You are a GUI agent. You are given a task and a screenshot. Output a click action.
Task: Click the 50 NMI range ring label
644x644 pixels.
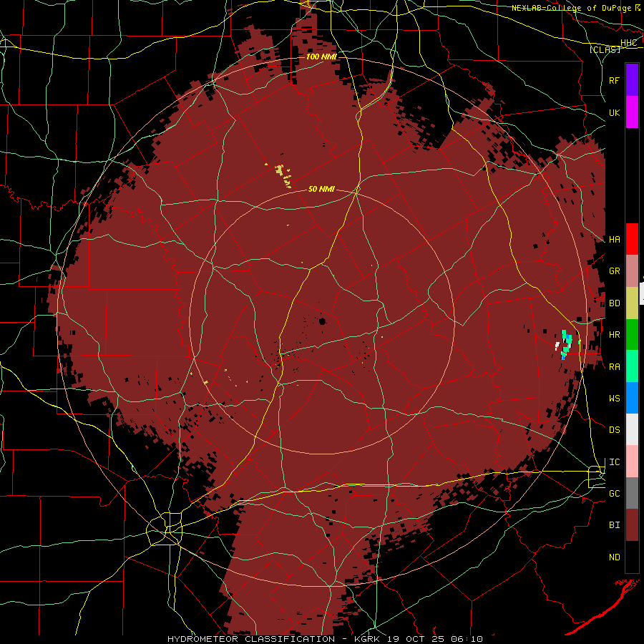(x=321, y=189)
